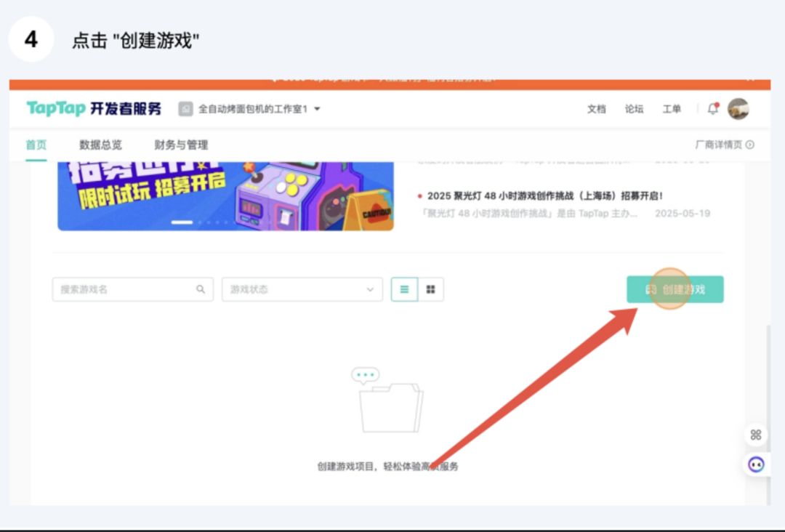Open the notification bell
Screen dimensions: 785x532
pyautogui.click(x=713, y=108)
